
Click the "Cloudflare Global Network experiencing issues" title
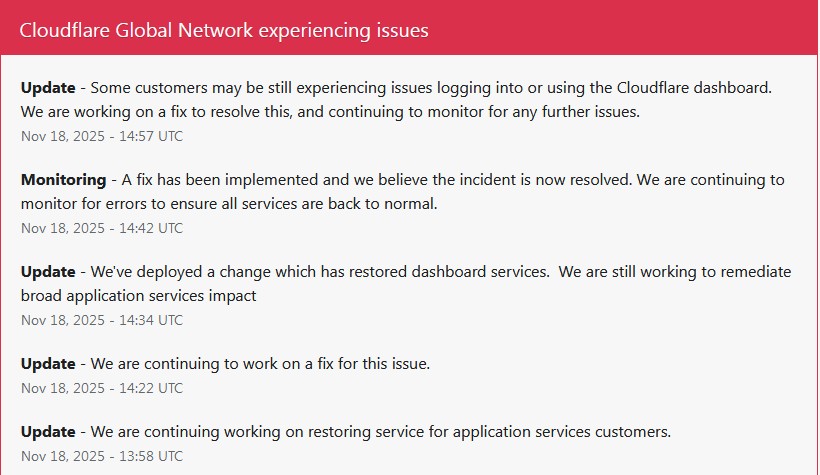pos(224,31)
